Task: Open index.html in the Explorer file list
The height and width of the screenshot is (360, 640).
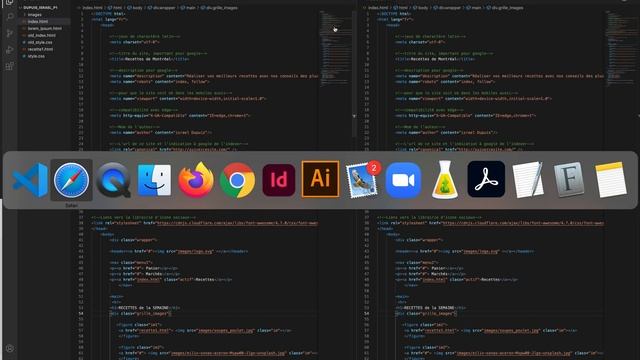Action: tap(38, 21)
